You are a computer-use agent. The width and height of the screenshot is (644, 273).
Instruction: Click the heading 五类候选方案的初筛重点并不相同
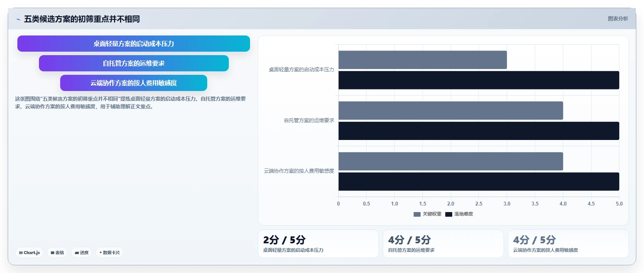(x=82, y=19)
